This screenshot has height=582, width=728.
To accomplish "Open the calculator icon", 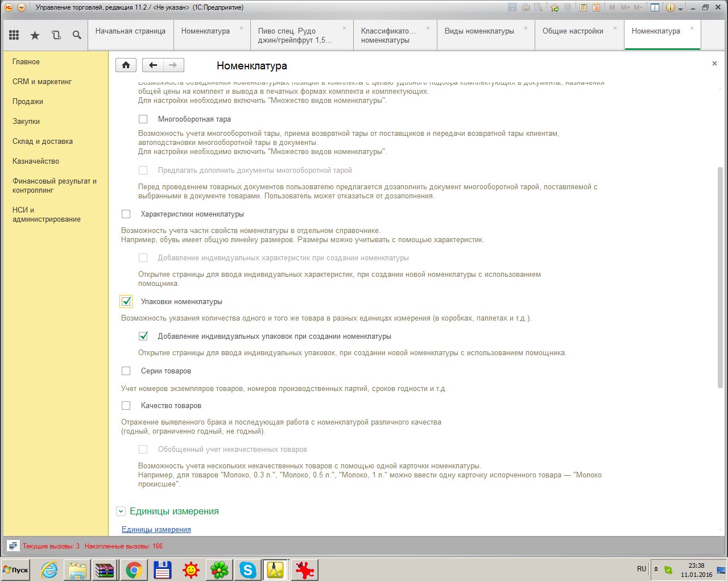I will tap(583, 7).
